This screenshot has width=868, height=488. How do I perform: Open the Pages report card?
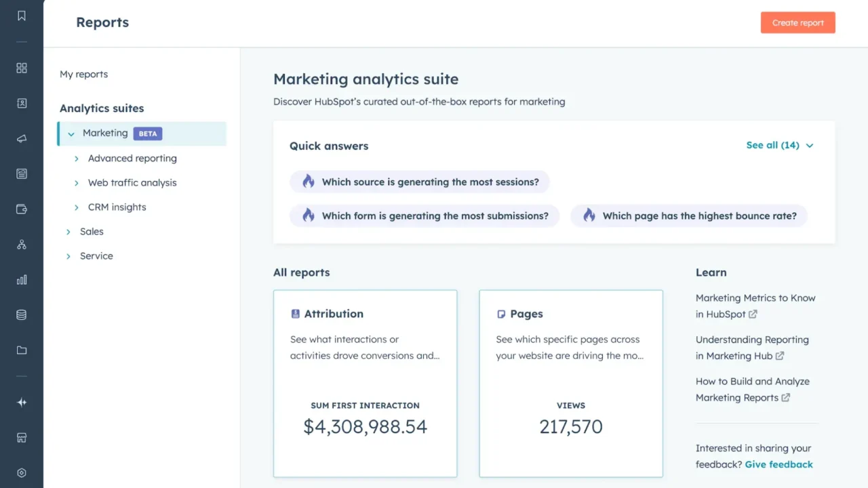[x=571, y=384]
